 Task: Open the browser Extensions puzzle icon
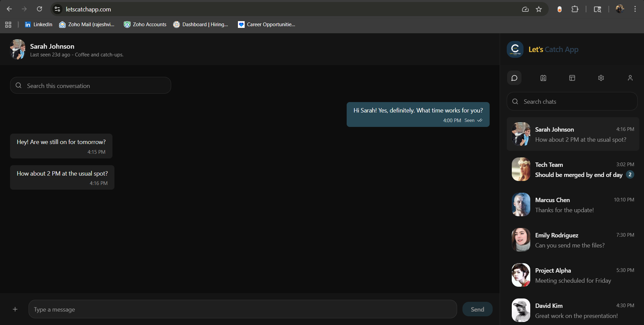[575, 9]
